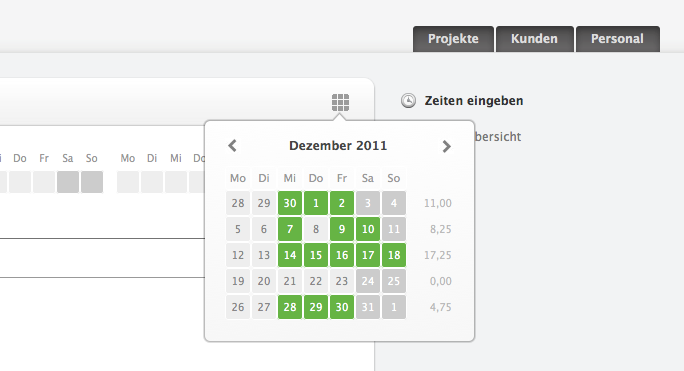The width and height of the screenshot is (684, 371).
Task: Click December 31 in last row
Action: pyautogui.click(x=368, y=307)
